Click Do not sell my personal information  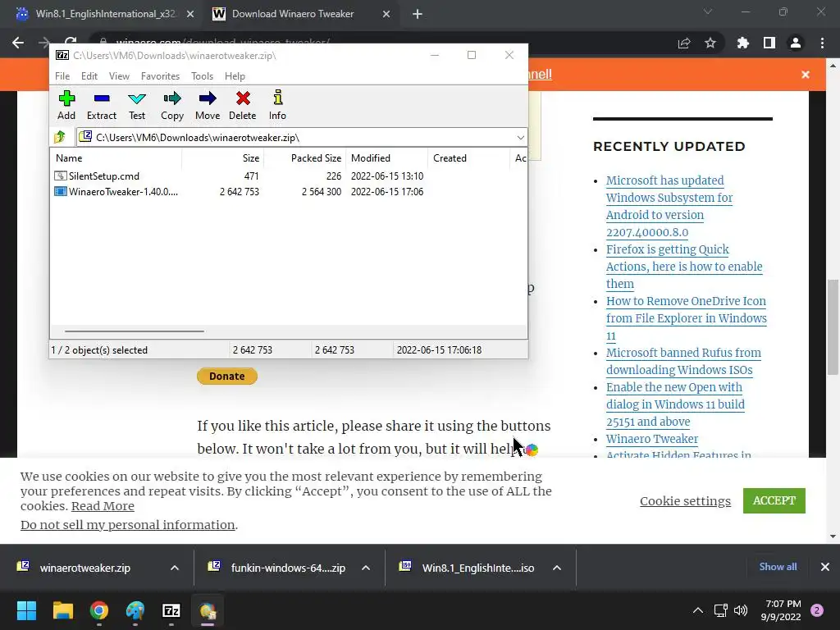127,524
